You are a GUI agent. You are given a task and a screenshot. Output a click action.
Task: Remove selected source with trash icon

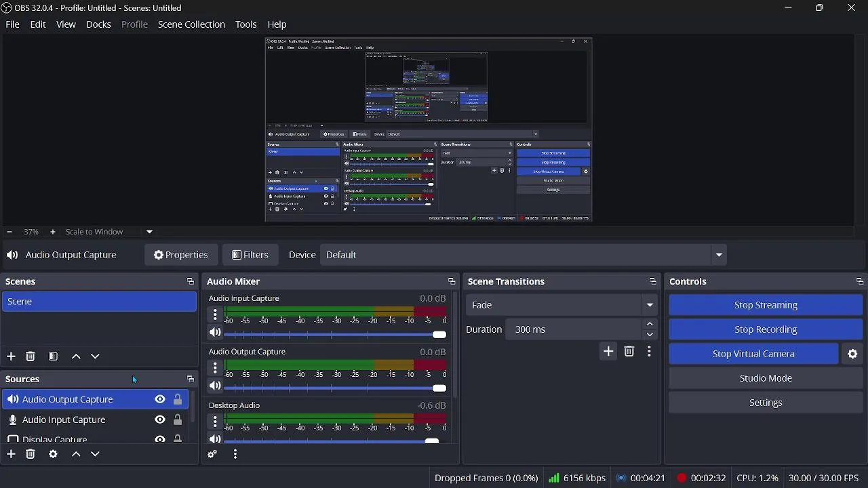[x=31, y=454]
